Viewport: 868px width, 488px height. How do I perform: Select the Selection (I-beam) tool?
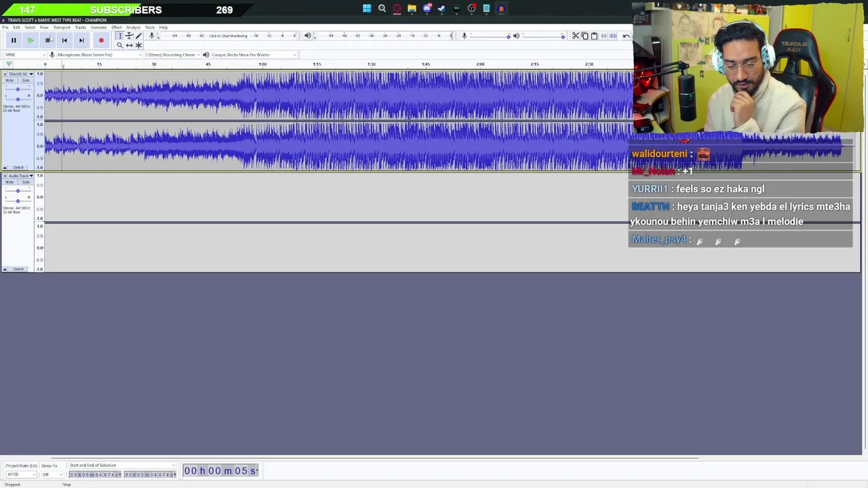[119, 36]
